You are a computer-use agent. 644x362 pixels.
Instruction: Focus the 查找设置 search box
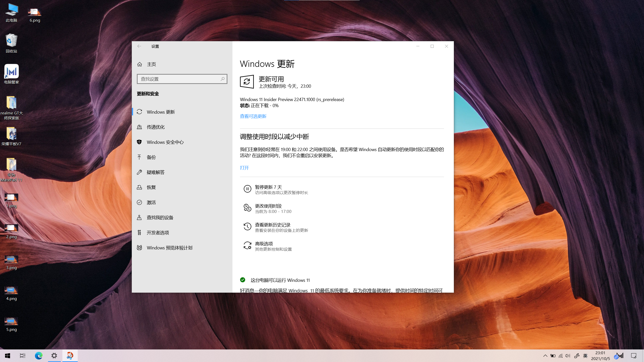pyautogui.click(x=182, y=79)
